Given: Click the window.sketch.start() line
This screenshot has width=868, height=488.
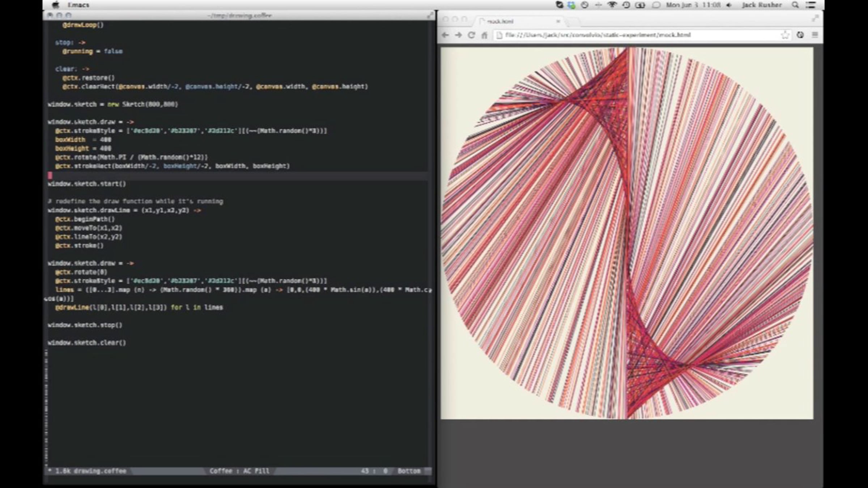Looking at the screenshot, I should (87, 184).
